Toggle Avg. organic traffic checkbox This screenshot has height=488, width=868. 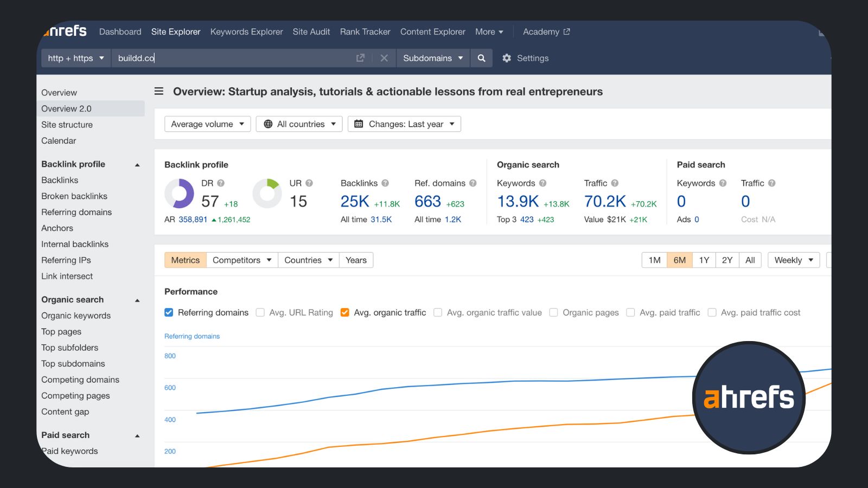tap(344, 312)
